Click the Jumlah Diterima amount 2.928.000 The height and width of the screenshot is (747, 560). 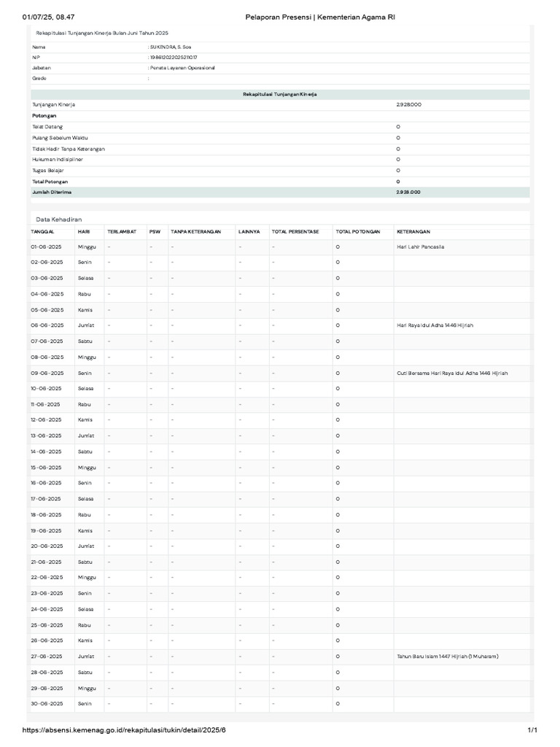pos(408,193)
